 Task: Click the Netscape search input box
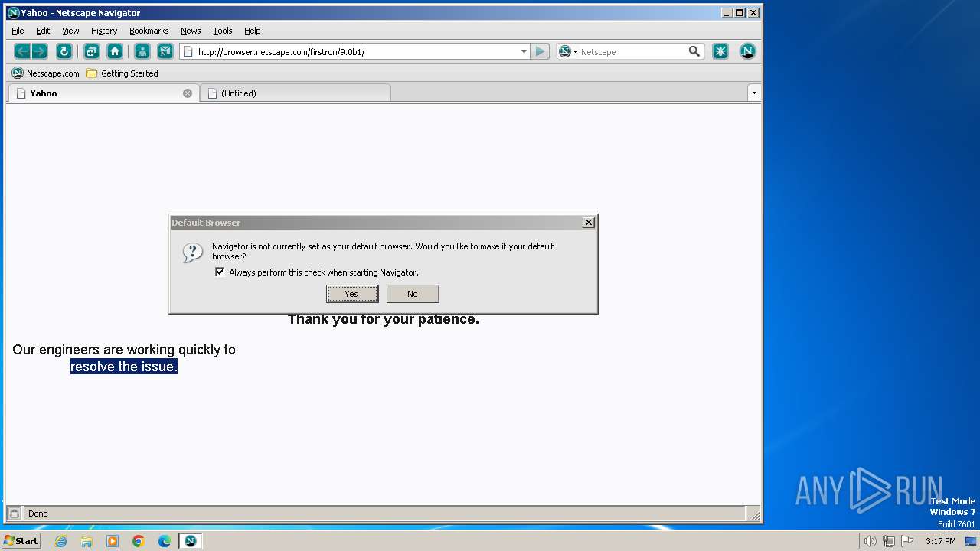(632, 51)
